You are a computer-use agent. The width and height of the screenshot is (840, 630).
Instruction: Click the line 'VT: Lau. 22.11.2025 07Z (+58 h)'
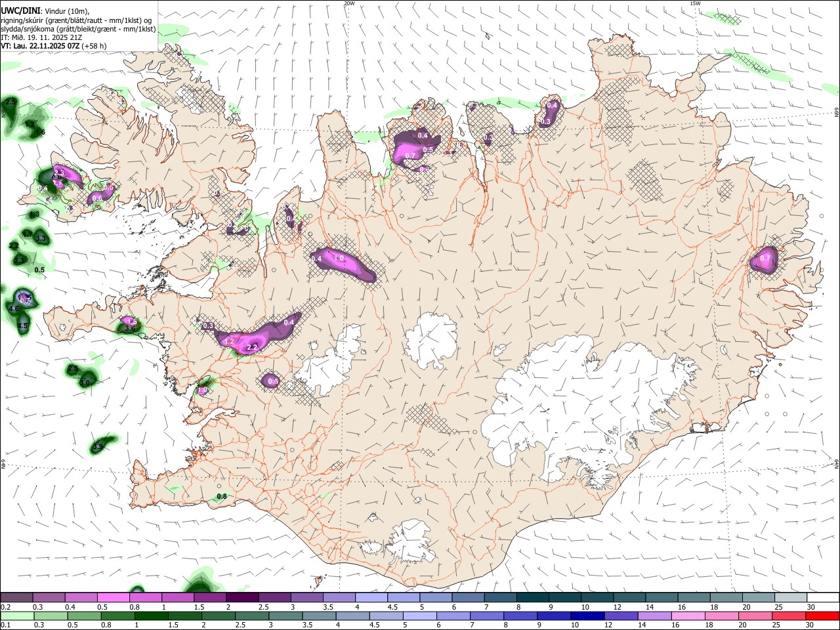pos(53,47)
